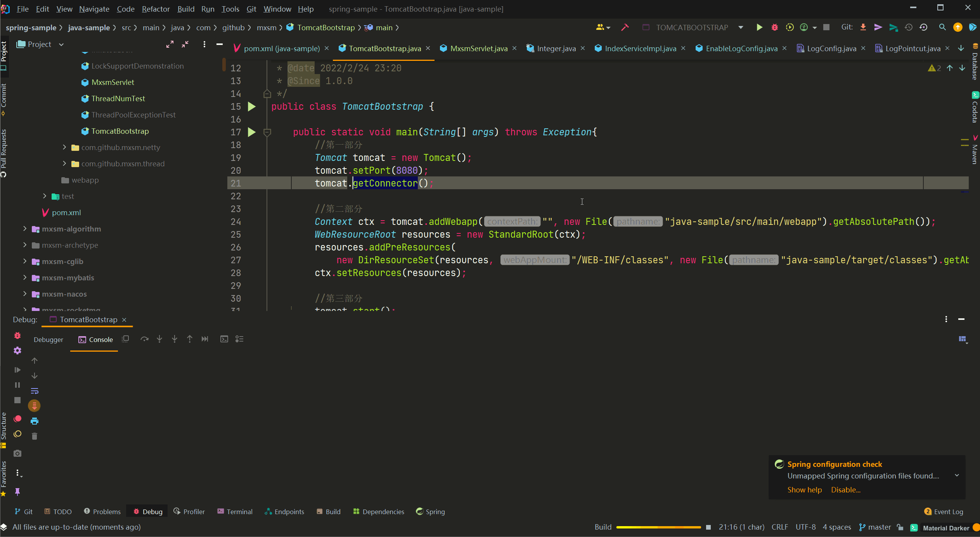Click the Rerun debug bug icon
Image resolution: width=980 pixels, height=537 pixels.
pos(17,336)
